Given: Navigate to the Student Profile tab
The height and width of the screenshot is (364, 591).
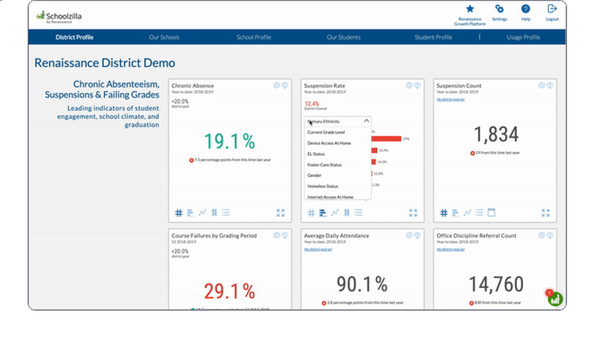Looking at the screenshot, I should point(433,37).
